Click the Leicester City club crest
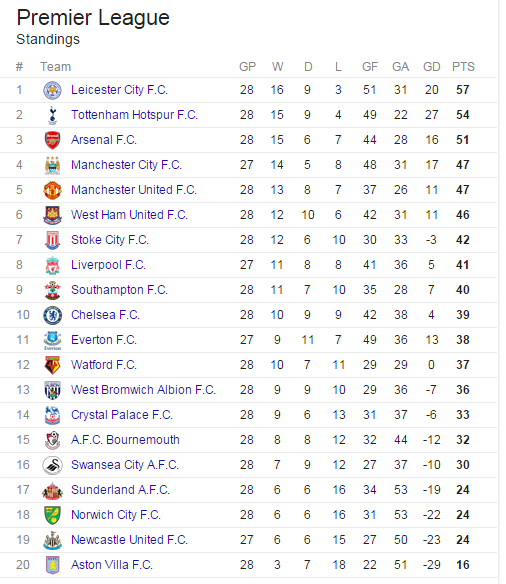The width and height of the screenshot is (506, 584). tap(52, 90)
